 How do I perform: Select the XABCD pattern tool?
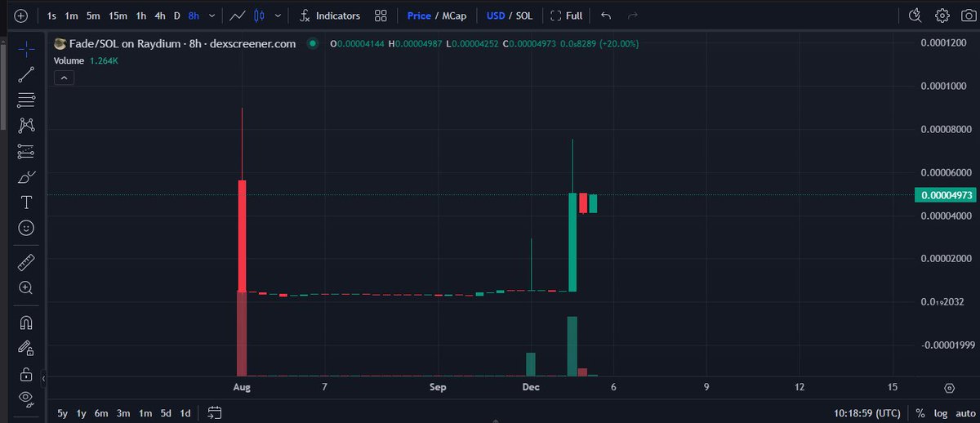pos(25,125)
